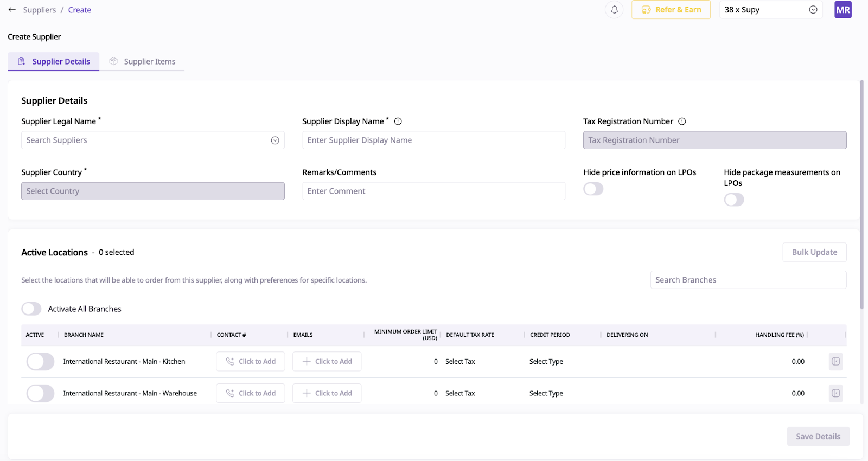Go to Suppliers breadcrumb link
The width and height of the screenshot is (868, 461).
click(x=39, y=10)
